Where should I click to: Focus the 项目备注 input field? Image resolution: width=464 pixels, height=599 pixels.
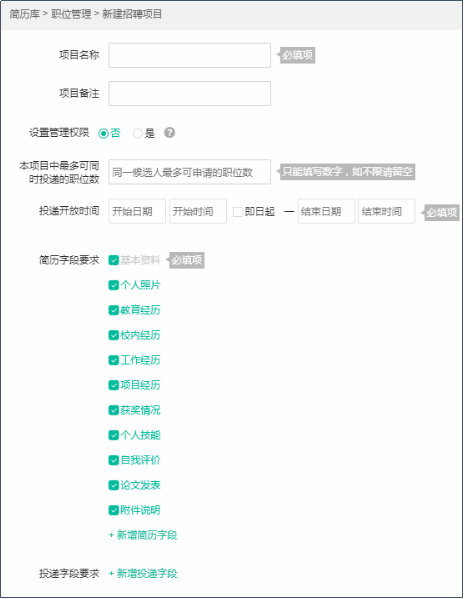tap(190, 93)
